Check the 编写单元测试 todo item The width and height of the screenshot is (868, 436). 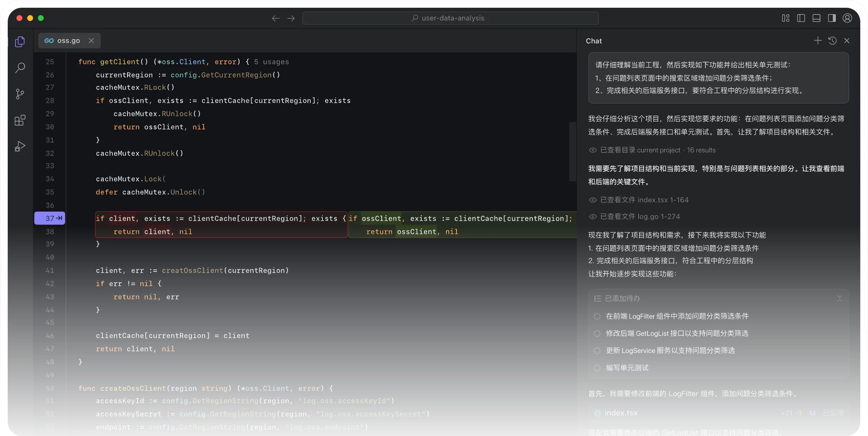[597, 368]
